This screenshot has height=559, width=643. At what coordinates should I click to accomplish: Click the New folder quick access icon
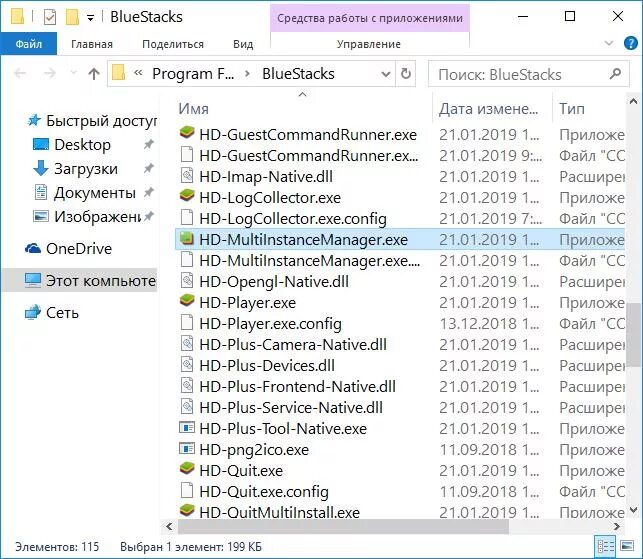tap(72, 17)
